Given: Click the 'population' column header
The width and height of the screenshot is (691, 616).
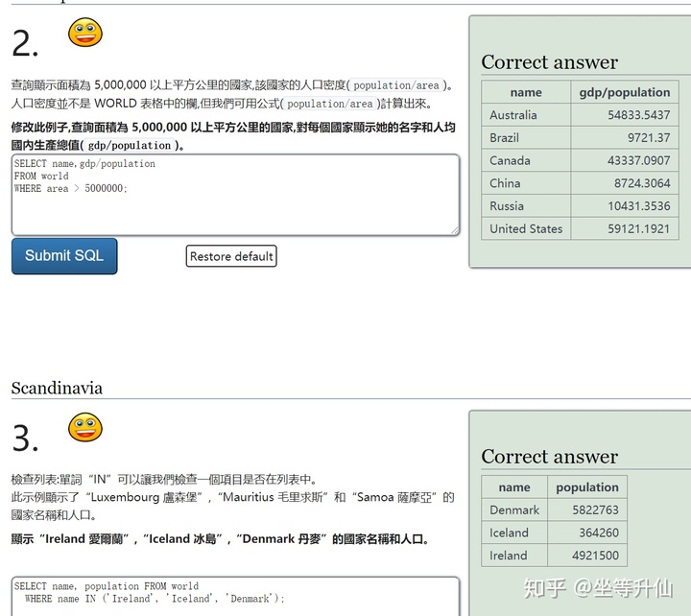Looking at the screenshot, I should point(587,486).
